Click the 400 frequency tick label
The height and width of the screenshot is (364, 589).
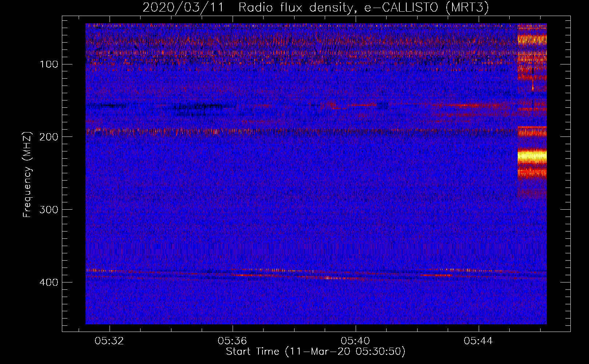tap(49, 282)
